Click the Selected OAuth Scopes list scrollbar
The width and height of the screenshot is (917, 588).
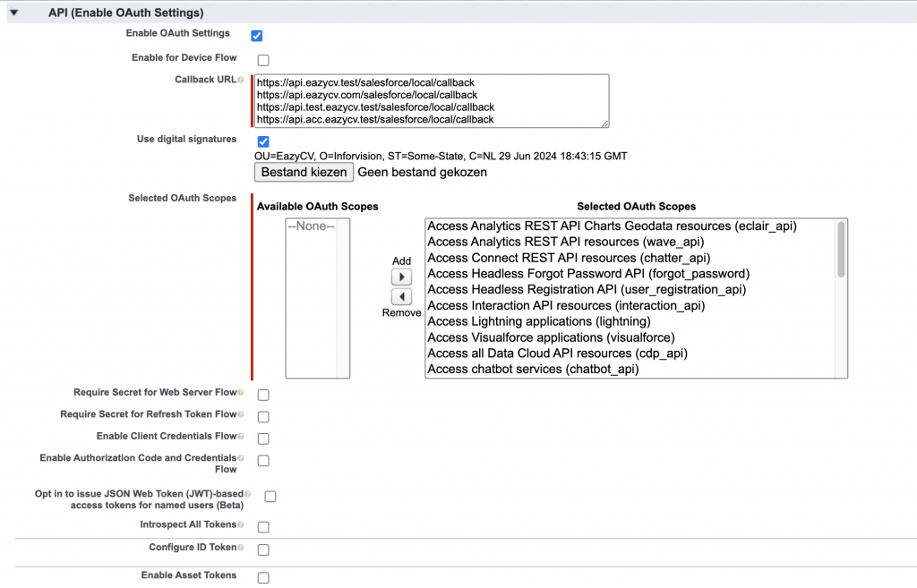(x=841, y=251)
